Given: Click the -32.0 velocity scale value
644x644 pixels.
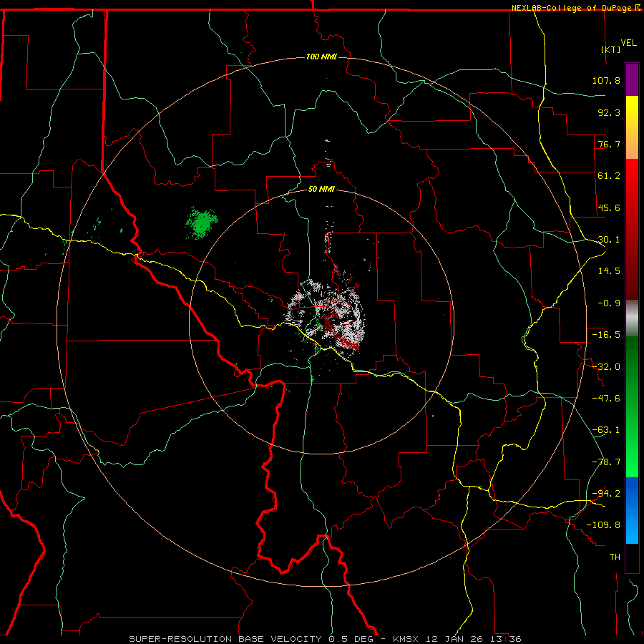Looking at the screenshot, I should [606, 367].
